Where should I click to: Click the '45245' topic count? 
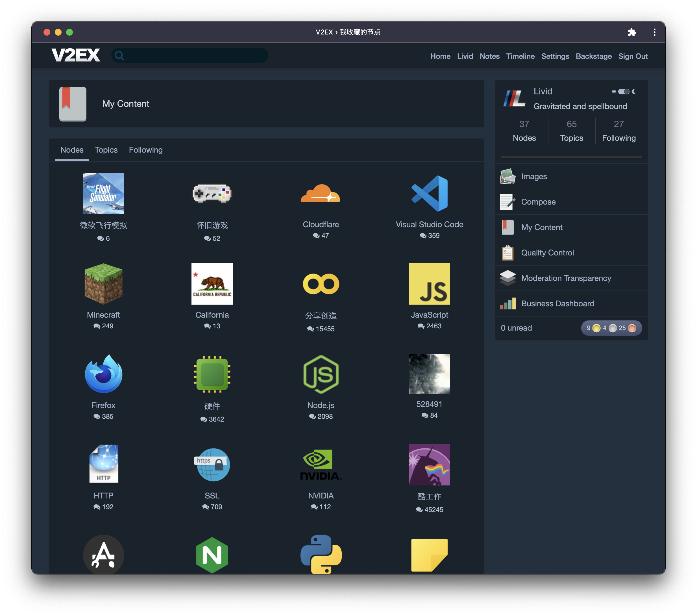click(434, 509)
